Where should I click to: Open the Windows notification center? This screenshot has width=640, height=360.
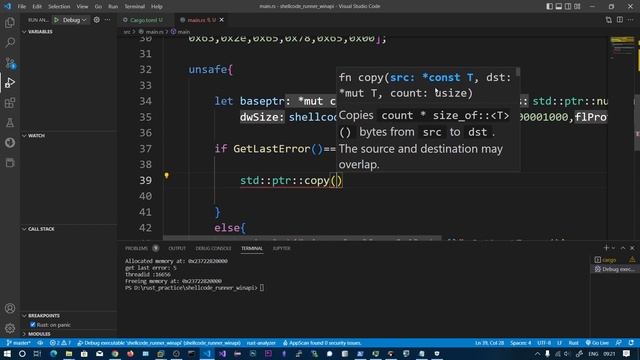click(627, 353)
